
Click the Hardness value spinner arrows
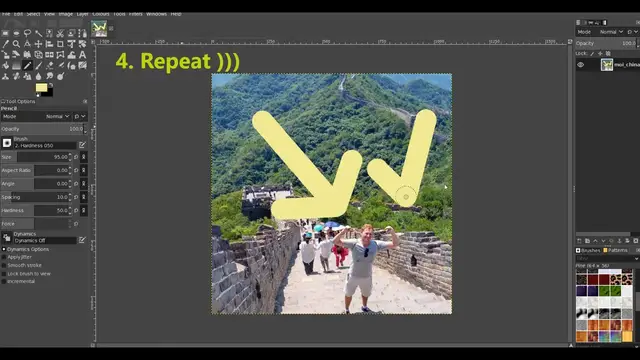[70, 211]
